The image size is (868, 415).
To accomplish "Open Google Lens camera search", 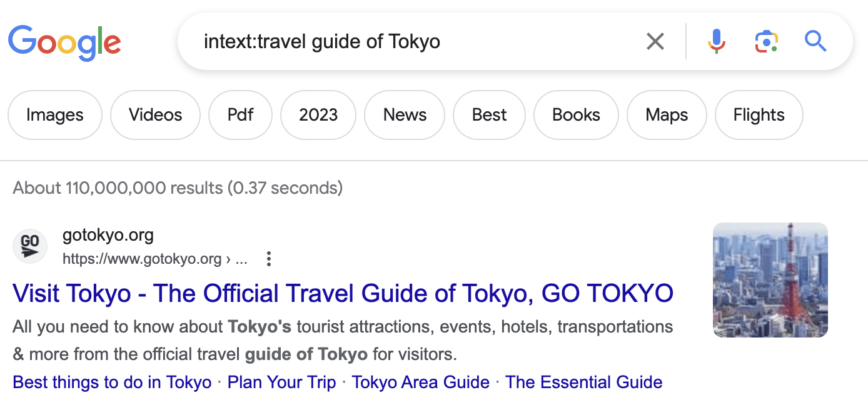I will (766, 41).
